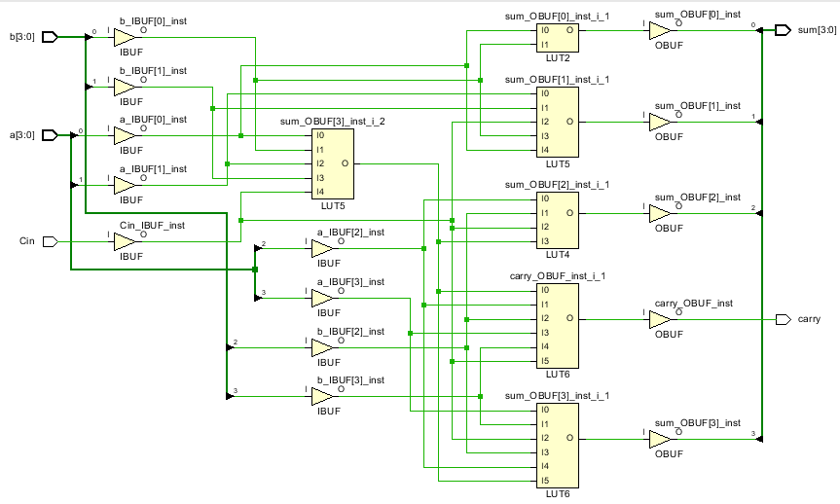Screen dimensions: 840x504
Task: Click I1 pin of the LUT2 block
Action: coord(545,45)
